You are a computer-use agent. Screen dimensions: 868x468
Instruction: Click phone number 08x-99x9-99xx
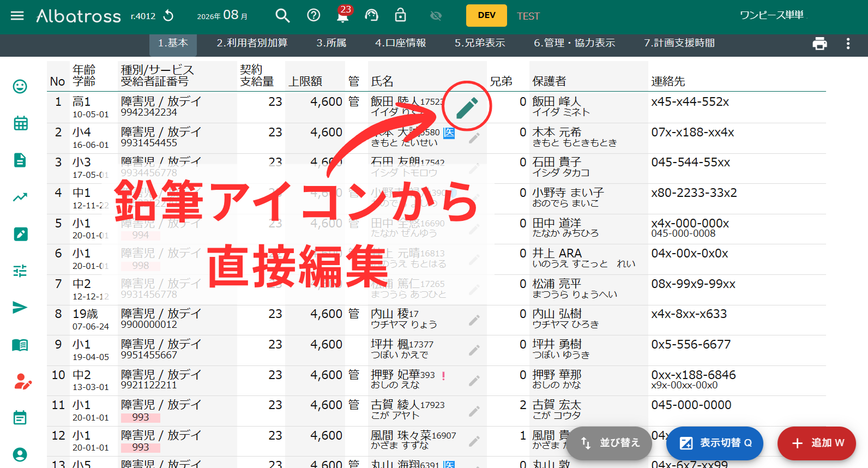point(693,284)
